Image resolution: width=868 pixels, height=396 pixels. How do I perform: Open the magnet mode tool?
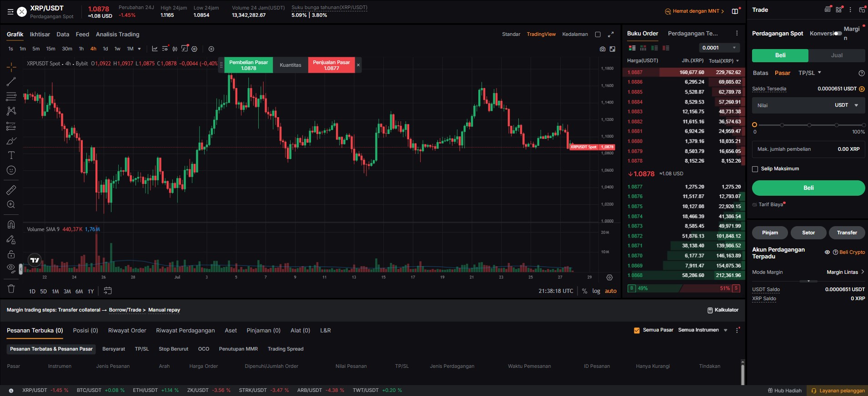(11, 224)
